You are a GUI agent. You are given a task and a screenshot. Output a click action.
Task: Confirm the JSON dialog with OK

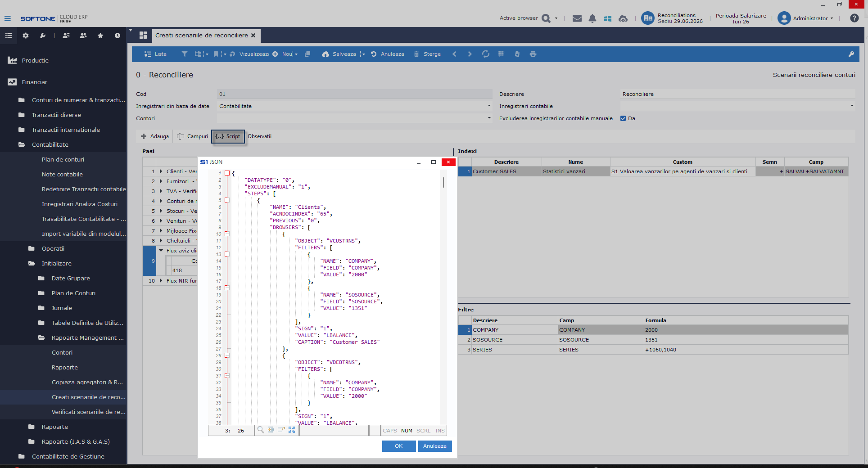click(x=399, y=446)
